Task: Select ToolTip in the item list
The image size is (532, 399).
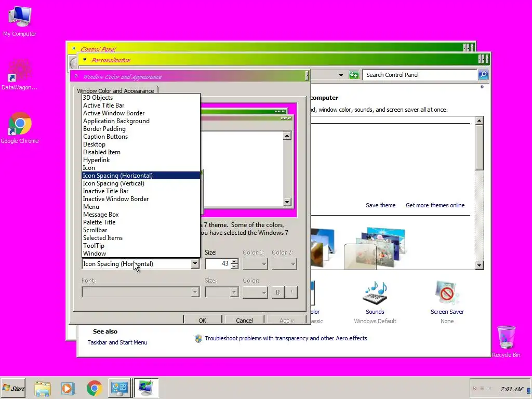Action: [x=141, y=246]
